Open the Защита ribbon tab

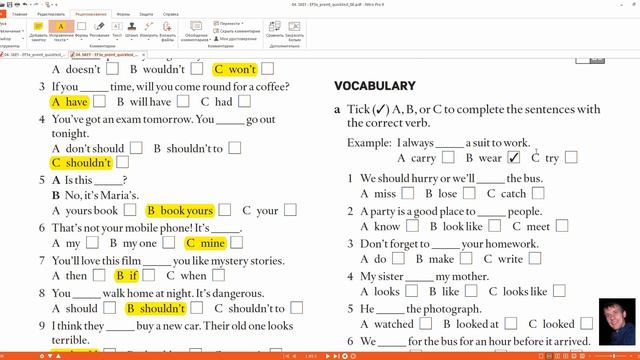pos(146,14)
